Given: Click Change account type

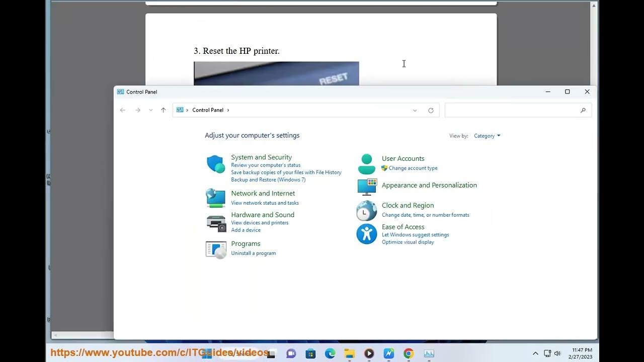Looking at the screenshot, I should click(413, 168).
